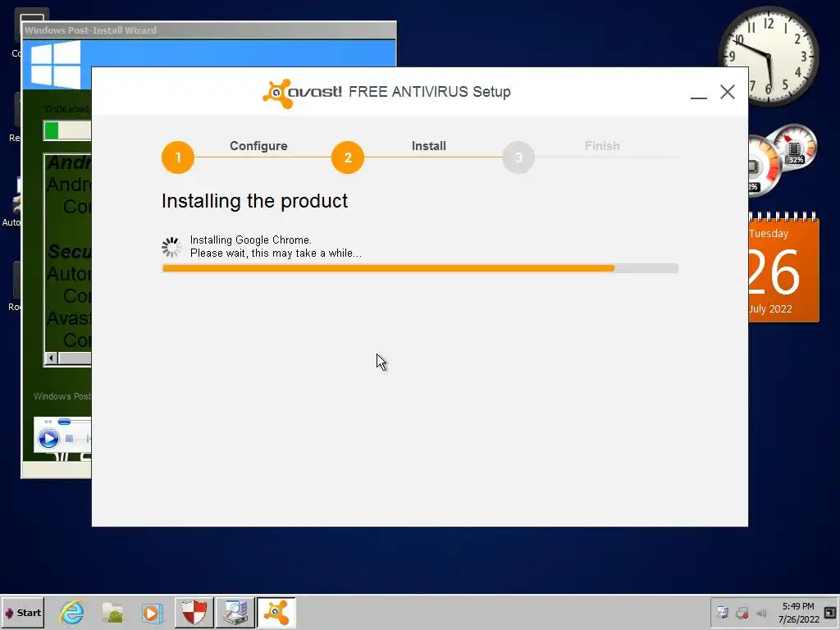840x630 pixels.
Task: Click 'Please wait, this may take a while...' text
Action: [x=276, y=253]
